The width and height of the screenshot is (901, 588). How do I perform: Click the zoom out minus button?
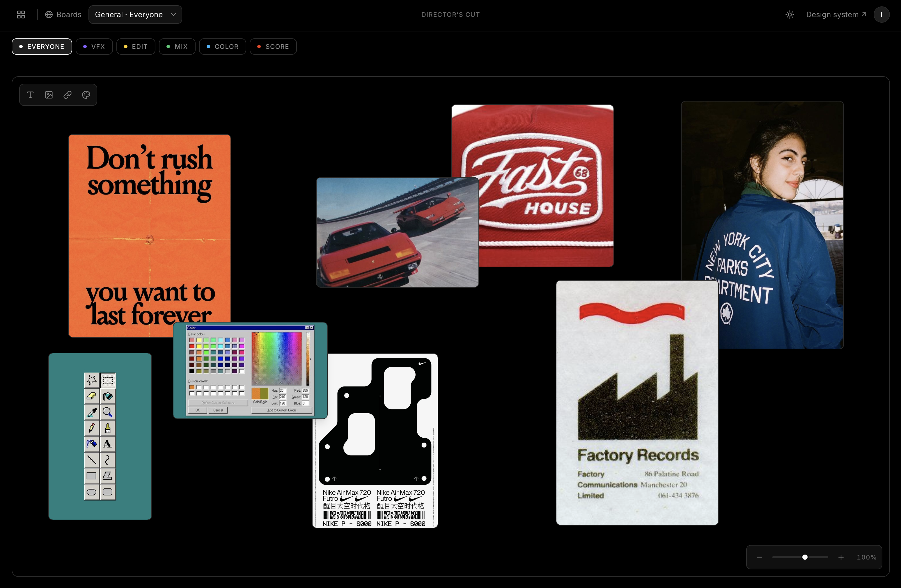coord(759,557)
